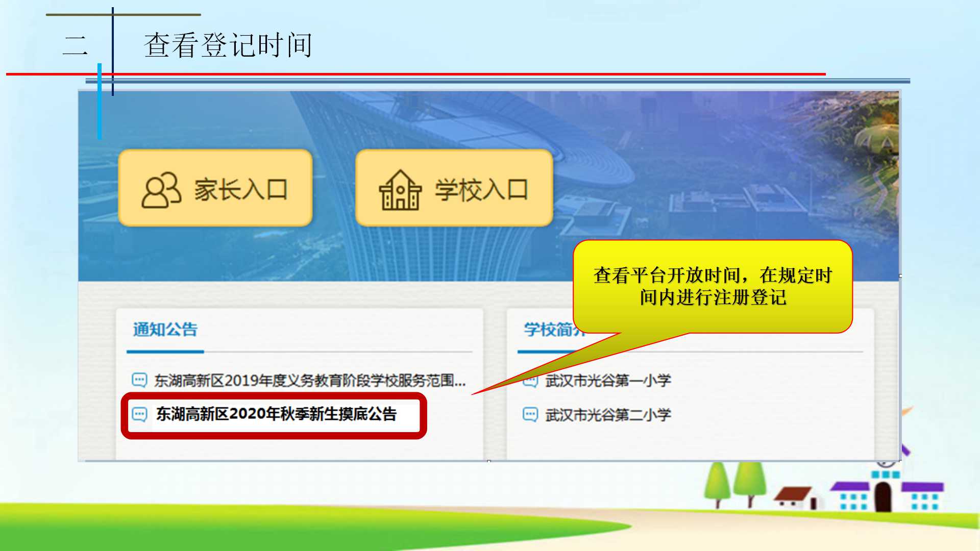Screen dimensions: 980x551
Task: Open 武汉市光谷第一小学 school link
Action: (608, 381)
